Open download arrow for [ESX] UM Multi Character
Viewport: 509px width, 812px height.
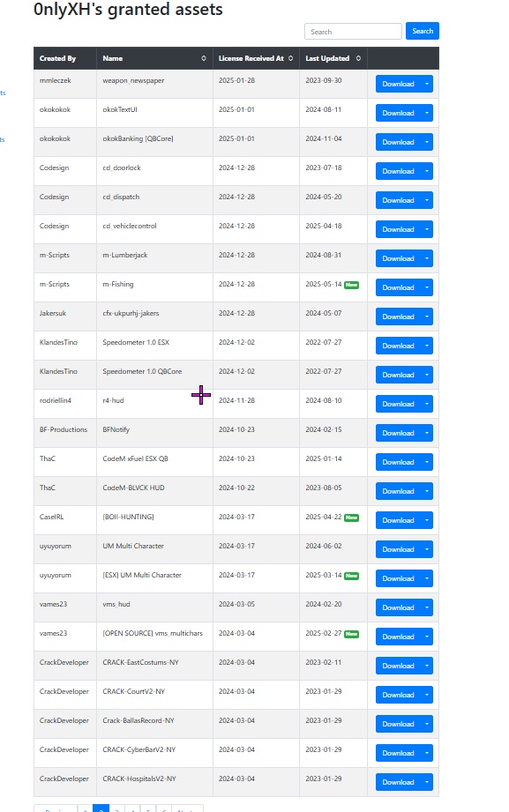[427, 578]
